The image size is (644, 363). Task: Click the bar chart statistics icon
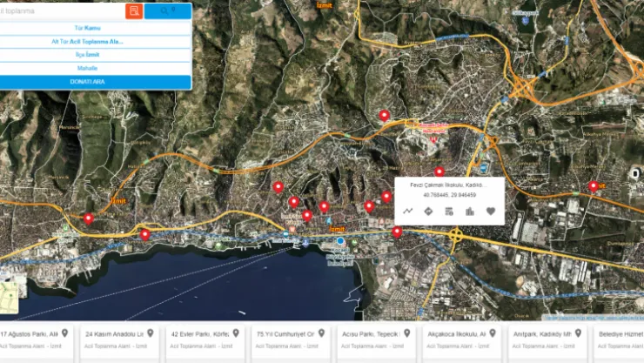(x=470, y=211)
